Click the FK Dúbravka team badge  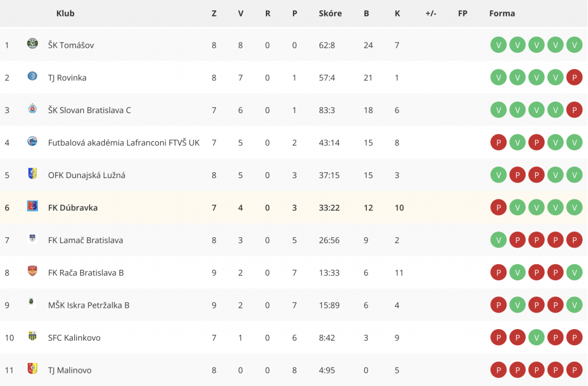(x=33, y=206)
